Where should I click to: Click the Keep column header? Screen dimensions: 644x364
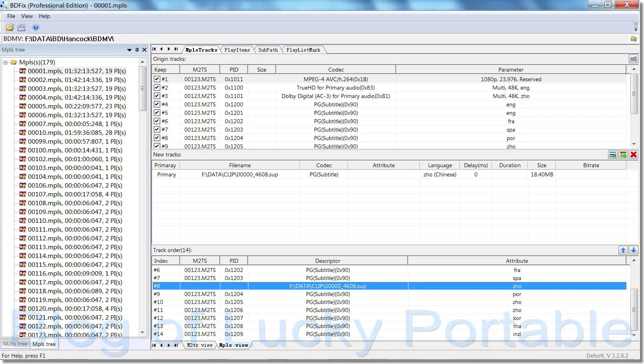pos(166,70)
